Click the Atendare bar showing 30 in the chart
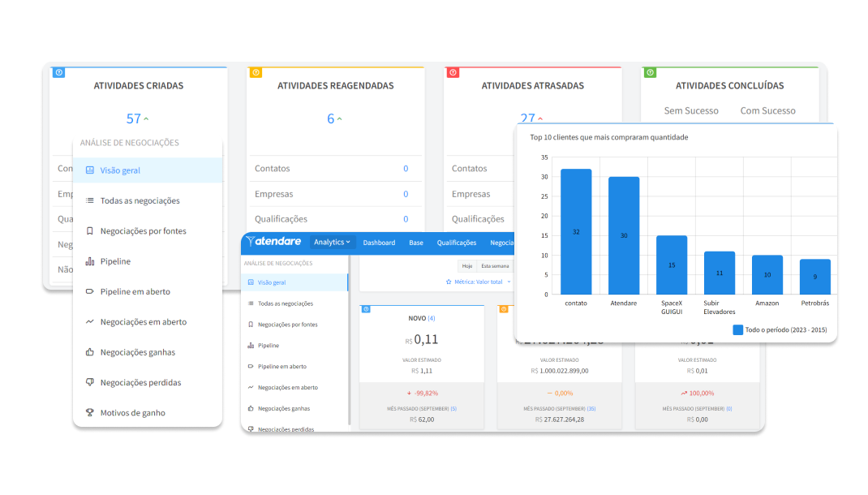Viewport: 868px width, 495px height. coord(624,235)
